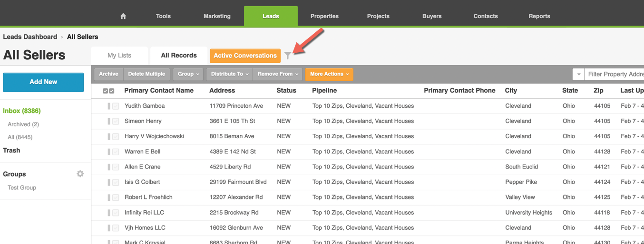Image resolution: width=644 pixels, height=244 pixels.
Task: Open the Distribute To dropdown
Action: pos(230,74)
